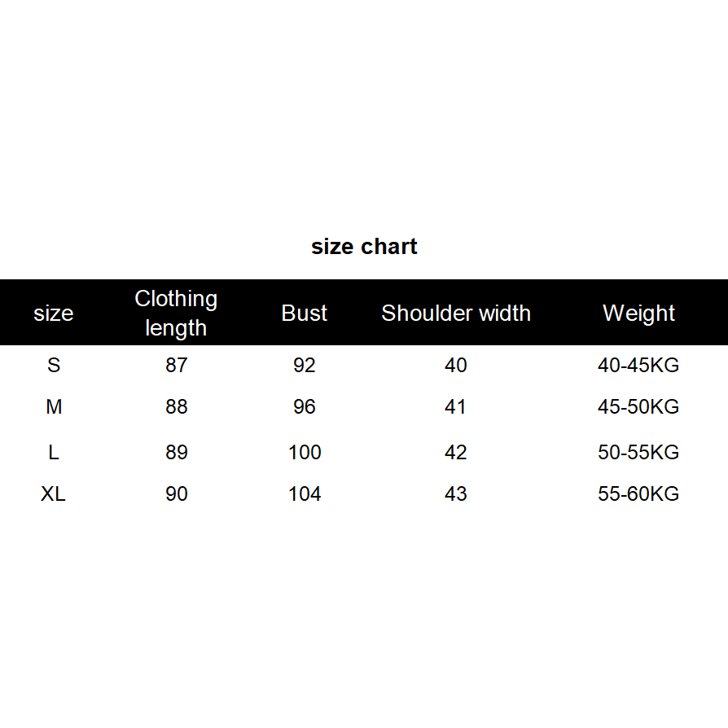Click the 'Clothing length' column header
This screenshot has height=728, width=728.
coord(176,314)
